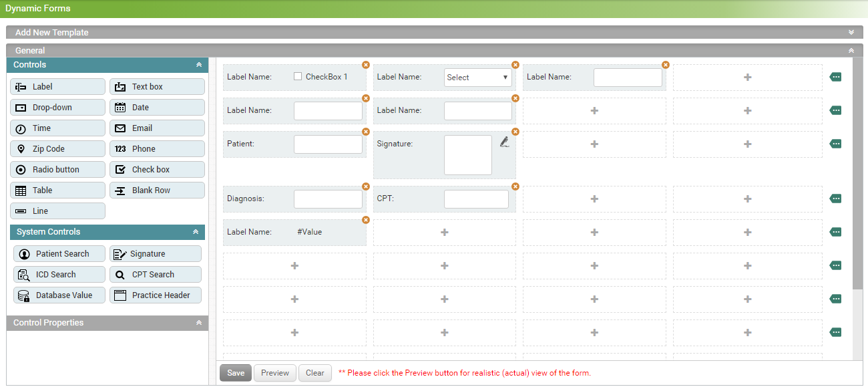The image size is (868, 389).
Task: Click the pen icon beside Signature box
Action: click(x=504, y=142)
